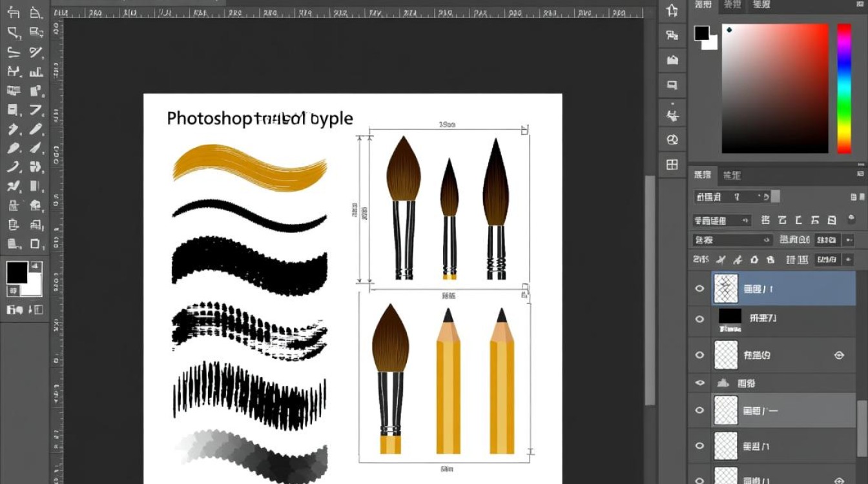Select the top-left tool in the tools panel
This screenshot has width=868, height=484.
point(14,12)
